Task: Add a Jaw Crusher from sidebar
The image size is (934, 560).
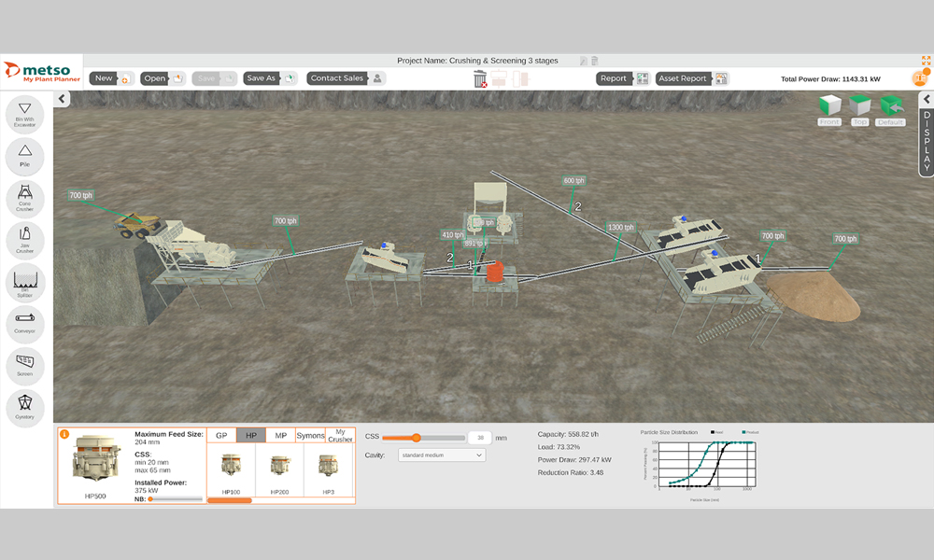Action: click(25, 239)
